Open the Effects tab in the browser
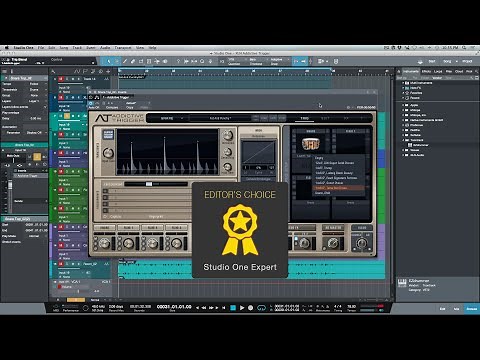This screenshot has height=360, width=480. (426, 71)
